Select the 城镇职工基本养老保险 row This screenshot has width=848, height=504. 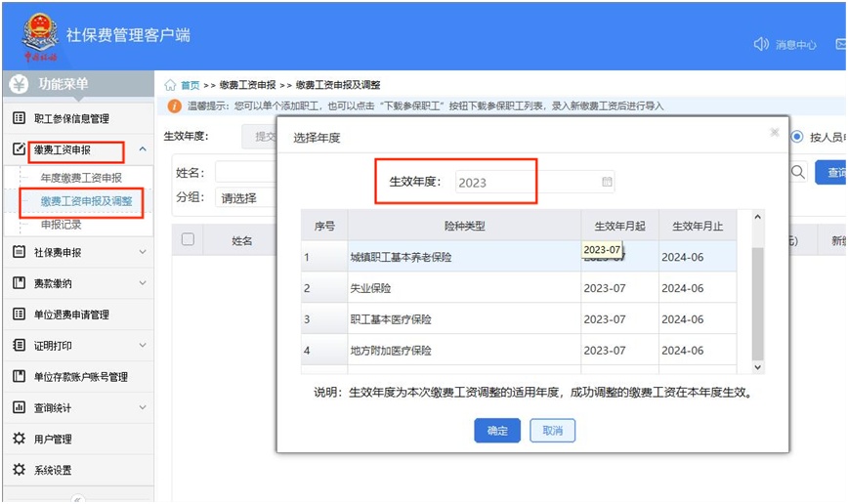(519, 256)
